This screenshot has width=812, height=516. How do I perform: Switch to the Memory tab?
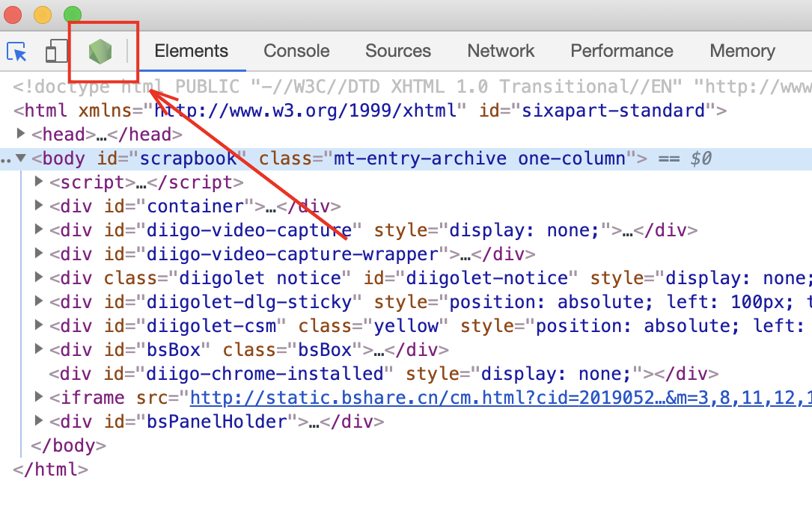click(742, 51)
